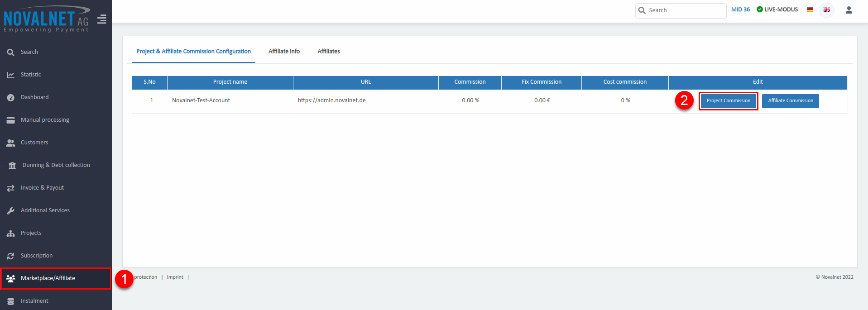This screenshot has width=868, height=310.
Task: Go to Customers in sidebar
Action: click(34, 143)
